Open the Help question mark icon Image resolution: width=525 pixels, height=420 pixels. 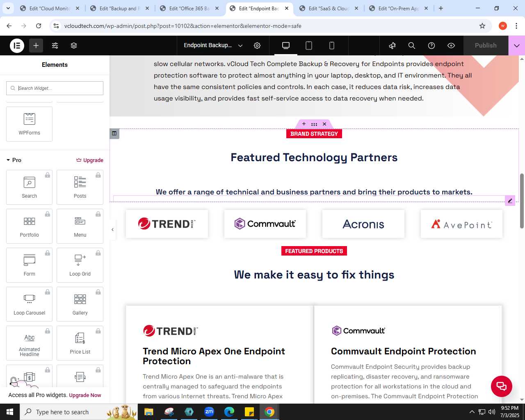(x=431, y=46)
